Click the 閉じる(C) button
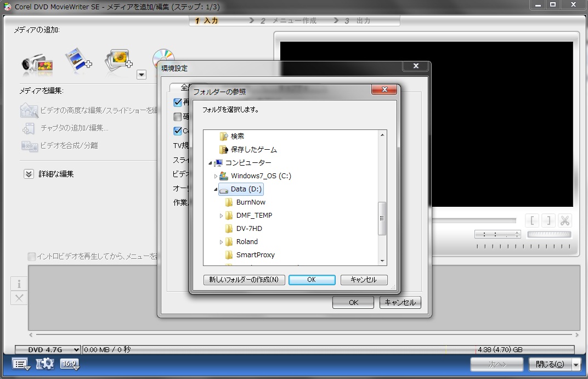The height and width of the screenshot is (379, 588). 550,364
